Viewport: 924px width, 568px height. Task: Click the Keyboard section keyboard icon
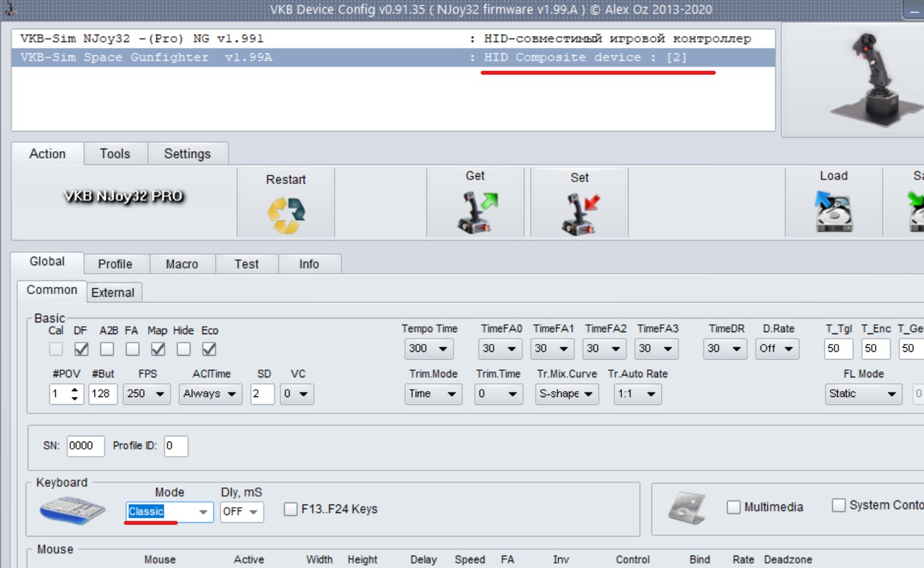[72, 510]
